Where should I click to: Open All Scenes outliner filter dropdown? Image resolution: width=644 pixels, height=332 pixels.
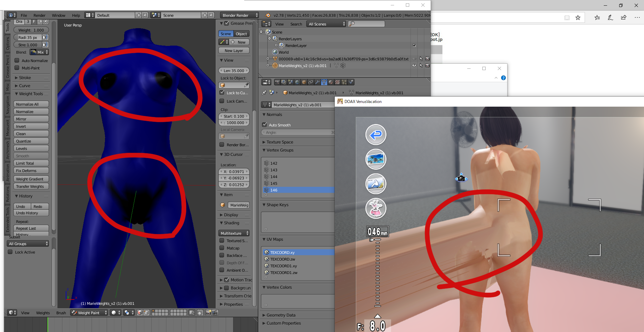point(326,24)
